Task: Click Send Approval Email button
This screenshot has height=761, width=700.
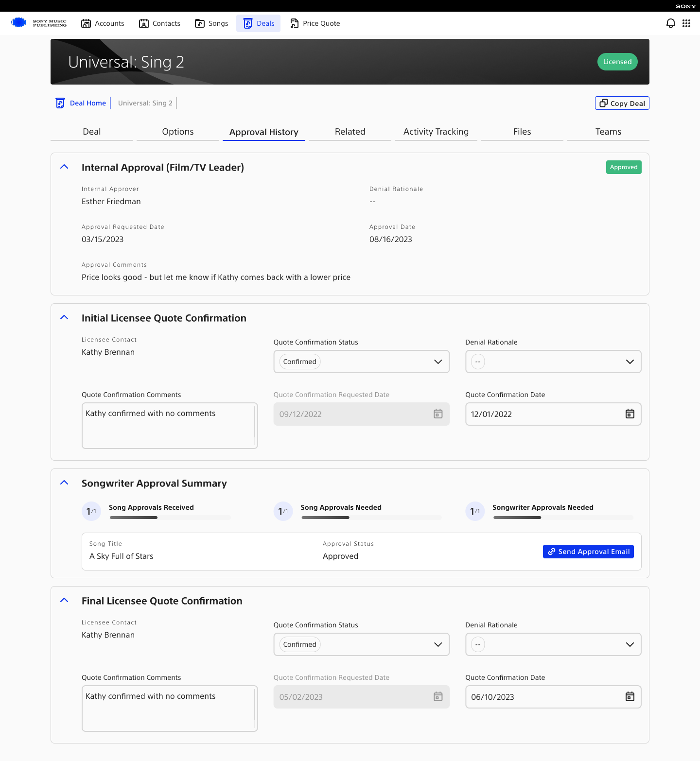Action: 588,552
